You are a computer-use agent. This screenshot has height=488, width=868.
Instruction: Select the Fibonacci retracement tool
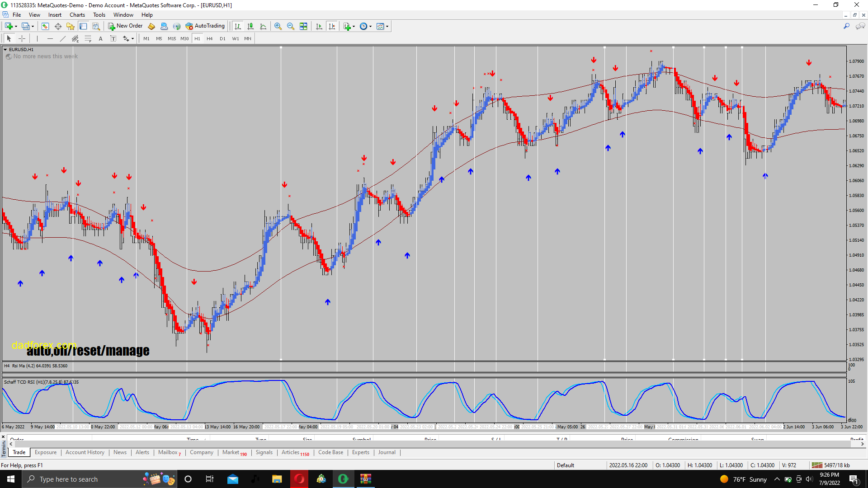[88, 39]
